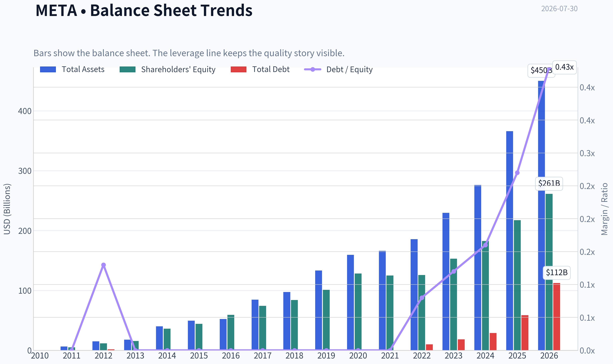The image size is (613, 364).
Task: Click the USD (Billions) axis title
Action: tap(7, 209)
